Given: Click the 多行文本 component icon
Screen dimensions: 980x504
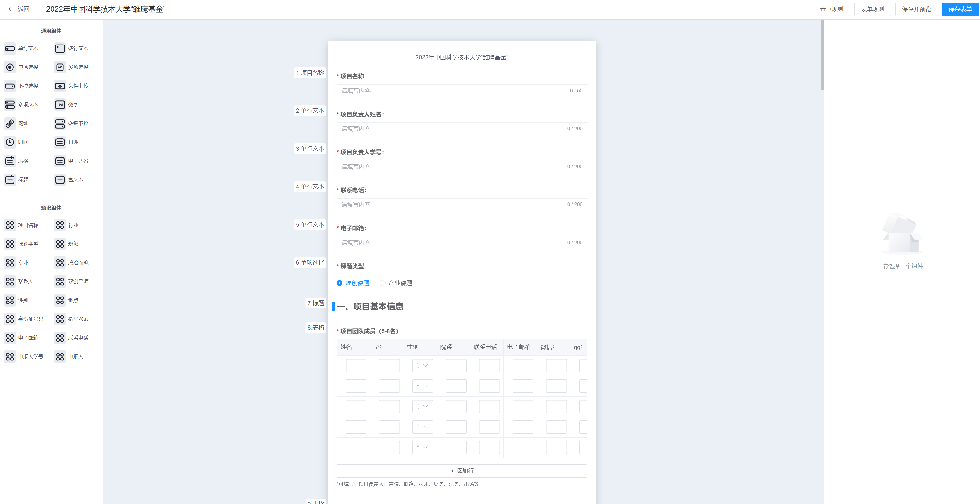Looking at the screenshot, I should click(60, 48).
